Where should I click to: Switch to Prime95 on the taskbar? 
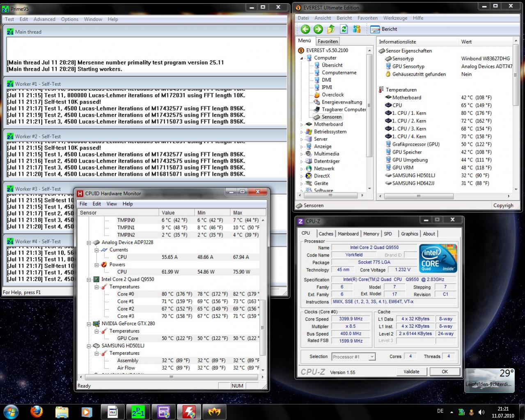138,411
